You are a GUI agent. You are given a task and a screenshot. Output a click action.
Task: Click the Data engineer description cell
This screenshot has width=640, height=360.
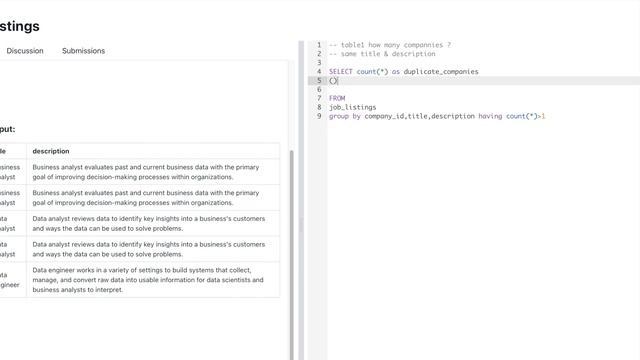pos(153,280)
